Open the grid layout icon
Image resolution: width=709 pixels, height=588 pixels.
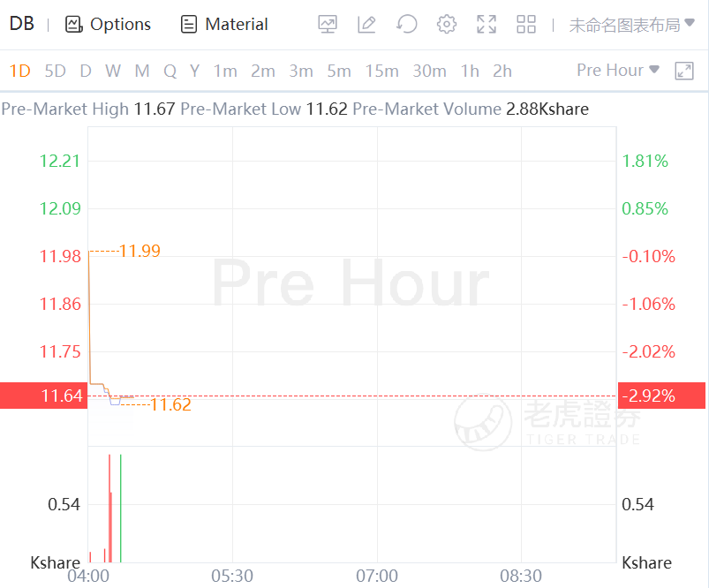pyautogui.click(x=526, y=25)
